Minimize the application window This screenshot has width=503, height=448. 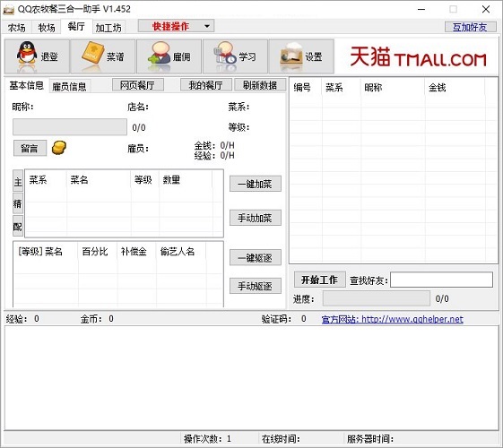[x=421, y=9]
